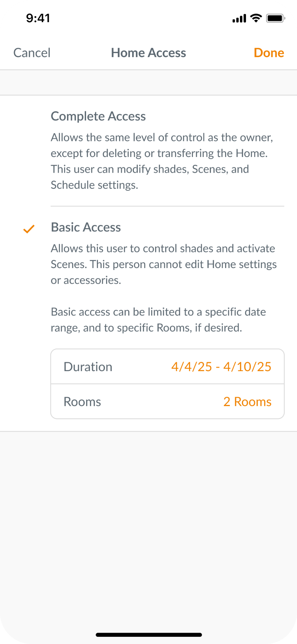Select the Complete Access option
Screen dimensions: 297x644
98,116
